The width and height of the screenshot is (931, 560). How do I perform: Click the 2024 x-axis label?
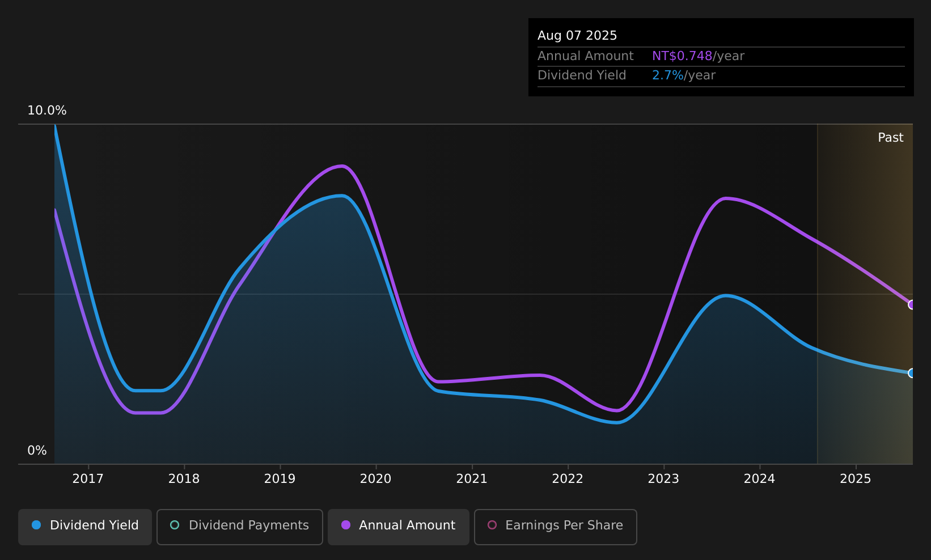pos(759,479)
